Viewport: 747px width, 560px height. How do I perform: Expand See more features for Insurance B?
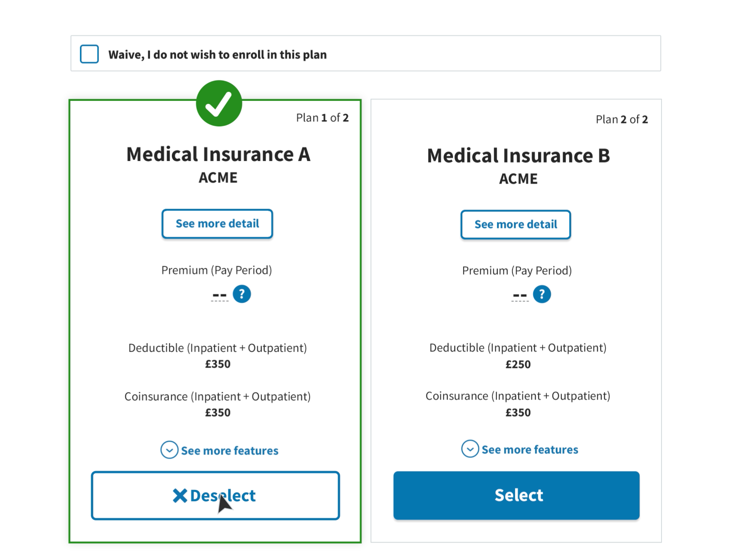[x=529, y=450]
